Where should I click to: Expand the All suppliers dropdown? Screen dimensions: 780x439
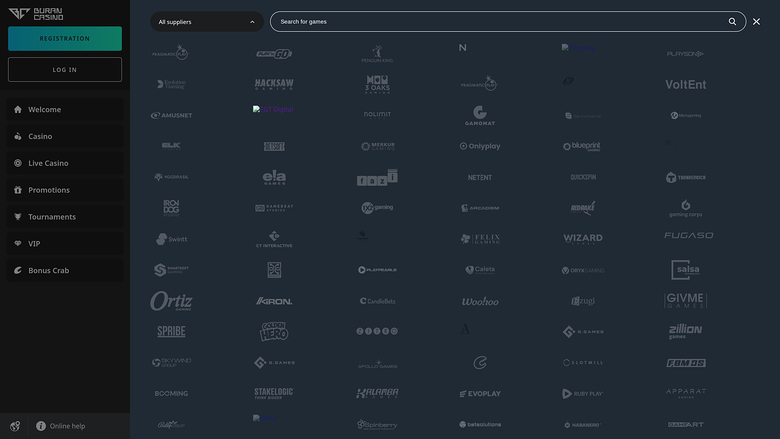pos(207,21)
